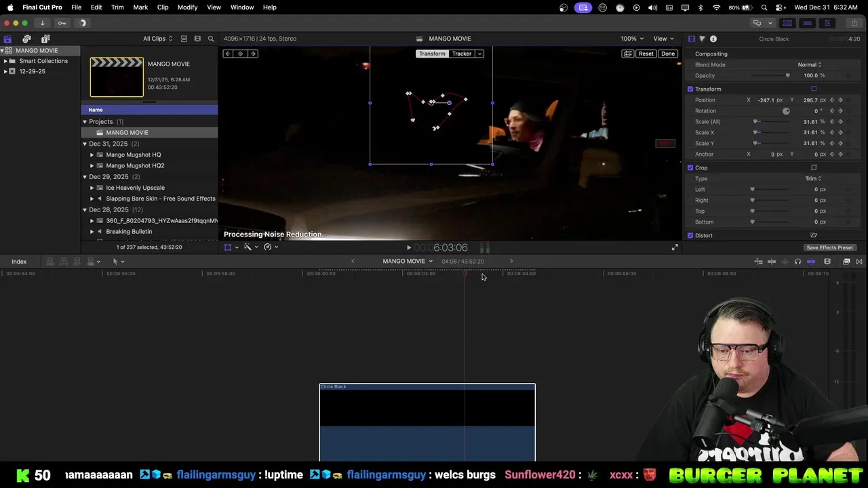Open the Info inspector icon
This screenshot has height=488, width=868.
(713, 39)
